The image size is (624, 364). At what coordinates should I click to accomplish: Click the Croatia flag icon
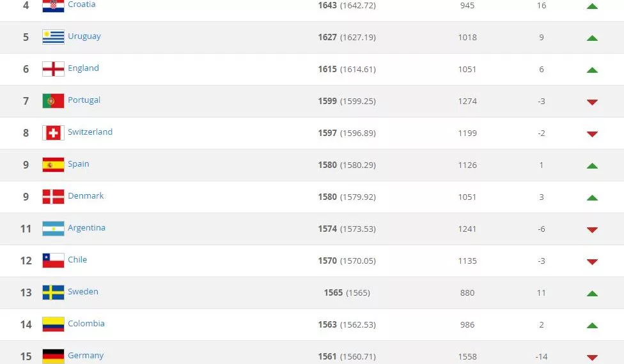pos(53,6)
